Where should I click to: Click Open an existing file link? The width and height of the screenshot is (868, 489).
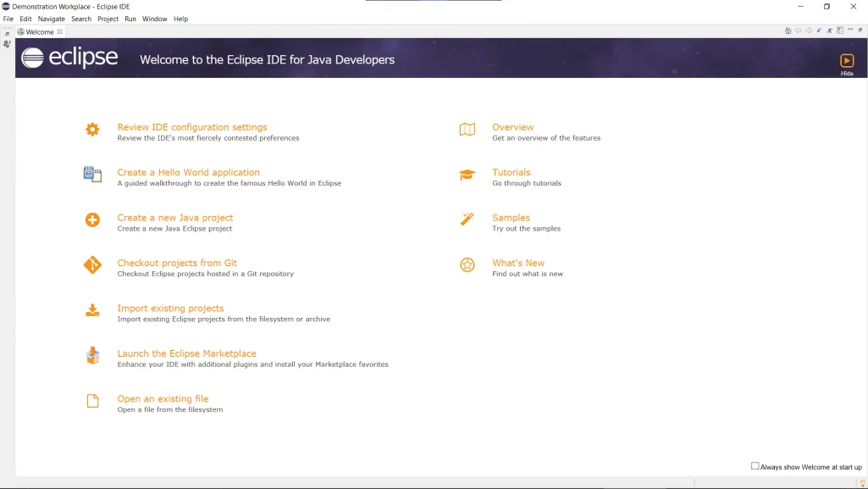point(163,398)
